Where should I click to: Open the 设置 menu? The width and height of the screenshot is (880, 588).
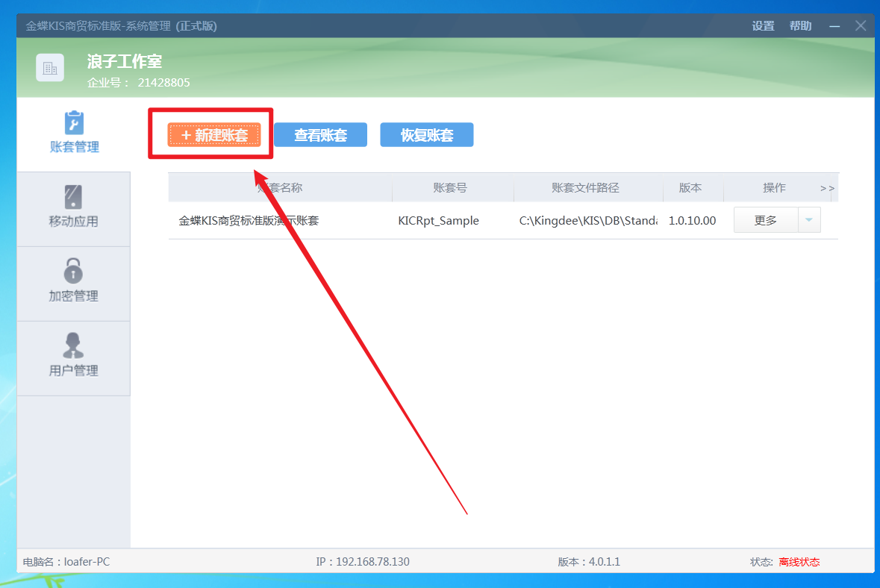coord(763,26)
